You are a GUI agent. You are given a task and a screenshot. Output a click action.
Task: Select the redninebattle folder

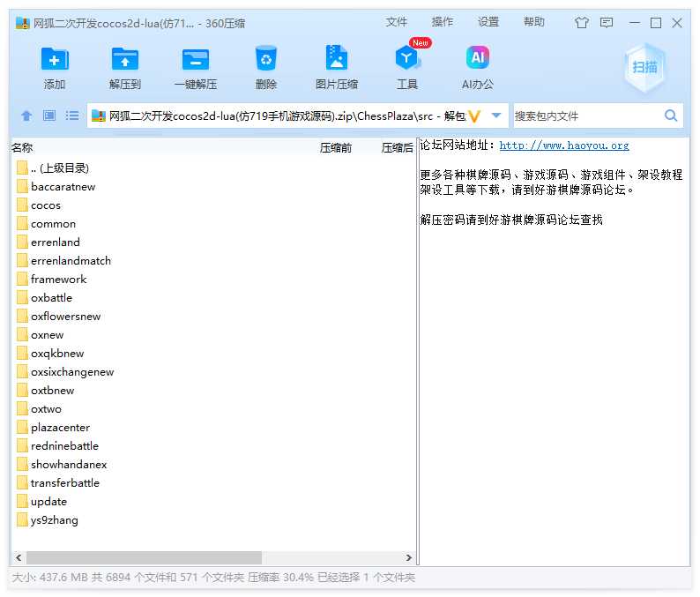(58, 446)
